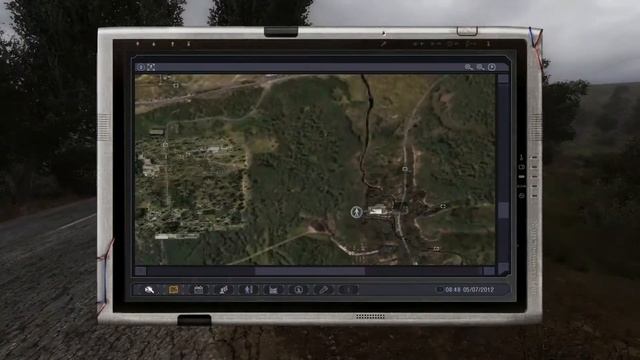Click the date and time readout 05/07/2012
This screenshot has height=360, width=640.
pyautogui.click(x=469, y=290)
